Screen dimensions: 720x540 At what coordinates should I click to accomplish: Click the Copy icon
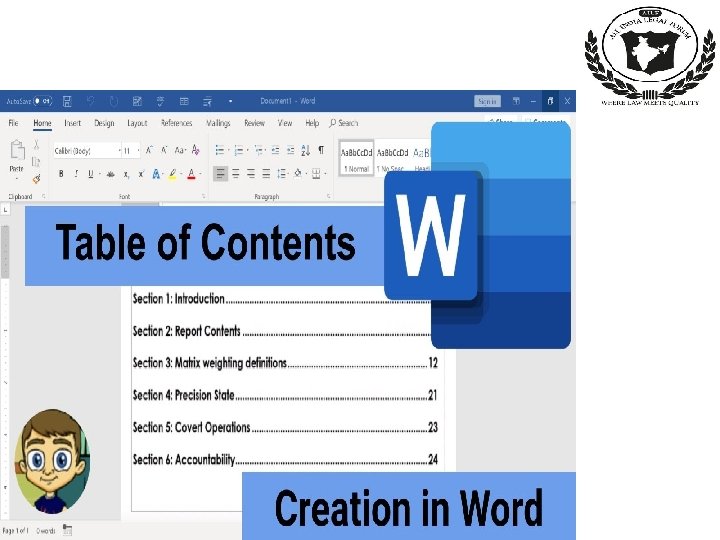click(x=36, y=162)
